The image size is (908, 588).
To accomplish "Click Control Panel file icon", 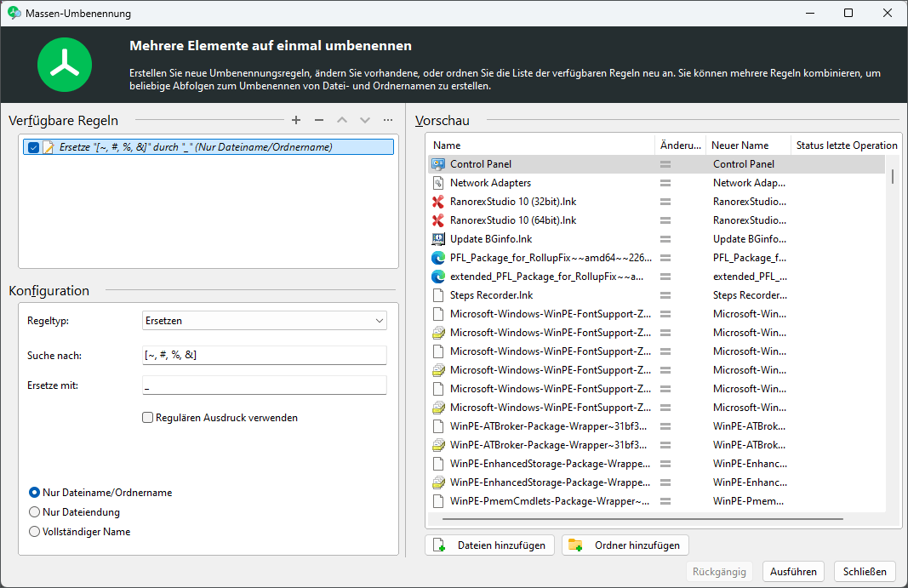I will 438,164.
